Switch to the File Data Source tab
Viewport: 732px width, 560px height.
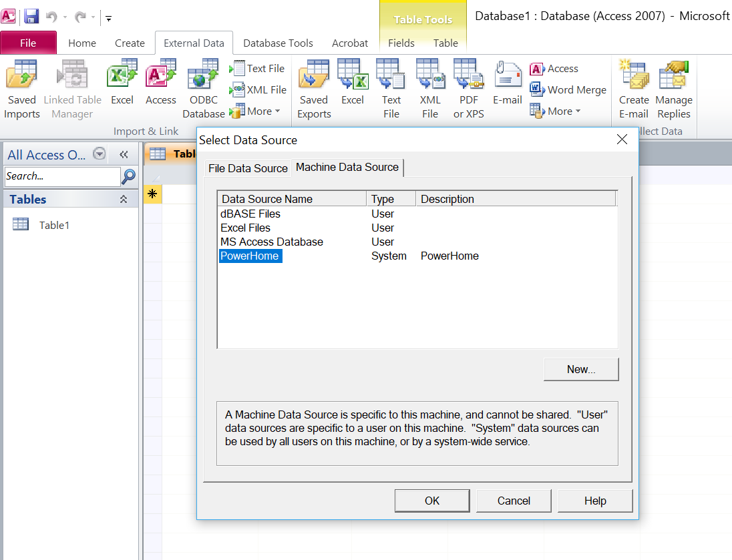248,168
